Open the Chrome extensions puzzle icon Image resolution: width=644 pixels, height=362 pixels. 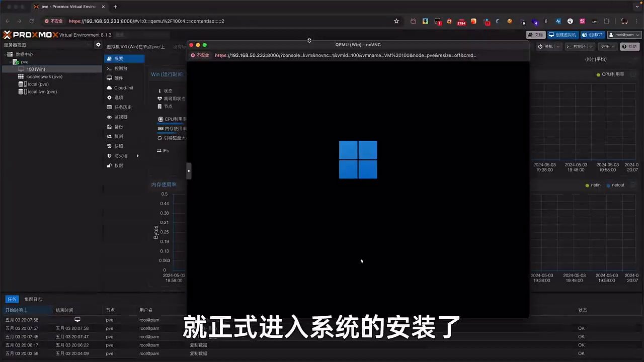tap(606, 21)
